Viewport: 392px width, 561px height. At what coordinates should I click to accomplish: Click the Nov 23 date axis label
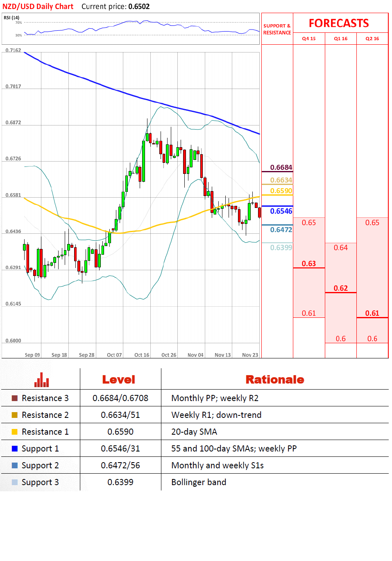coord(250,355)
